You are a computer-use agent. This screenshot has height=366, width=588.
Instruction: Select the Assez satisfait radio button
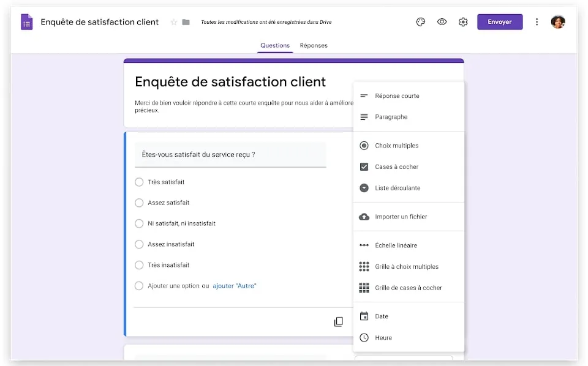[139, 203]
